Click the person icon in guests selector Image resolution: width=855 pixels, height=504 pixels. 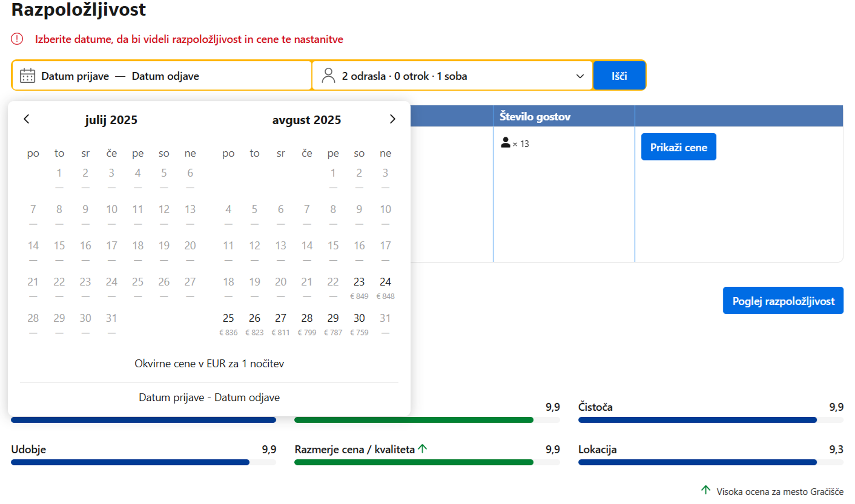click(x=328, y=76)
